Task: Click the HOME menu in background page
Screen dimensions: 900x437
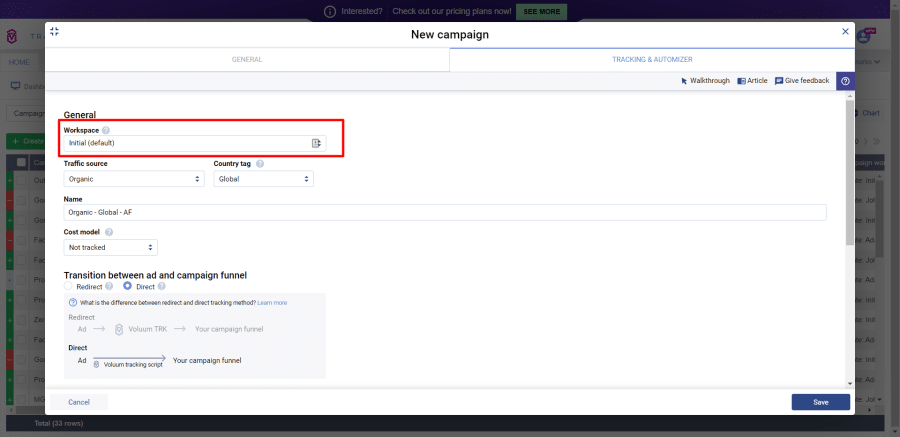Action: pos(19,61)
